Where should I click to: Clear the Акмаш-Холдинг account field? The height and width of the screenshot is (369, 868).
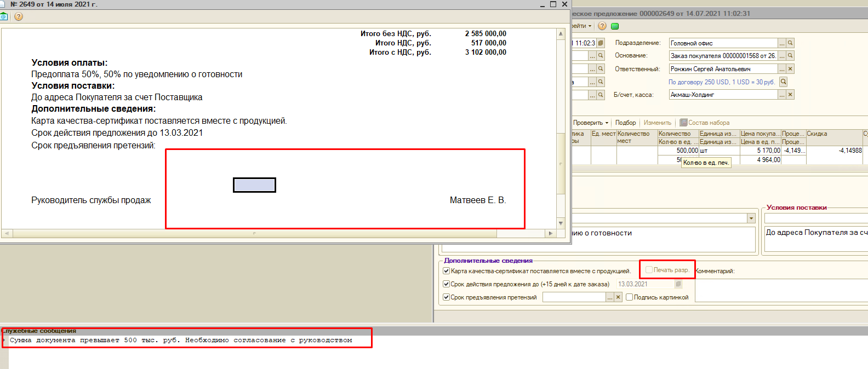790,95
